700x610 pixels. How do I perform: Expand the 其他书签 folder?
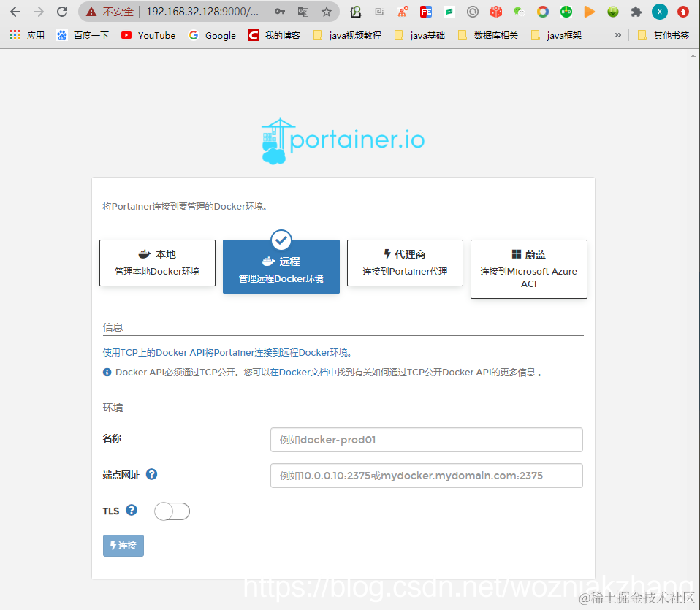pyautogui.click(x=663, y=35)
